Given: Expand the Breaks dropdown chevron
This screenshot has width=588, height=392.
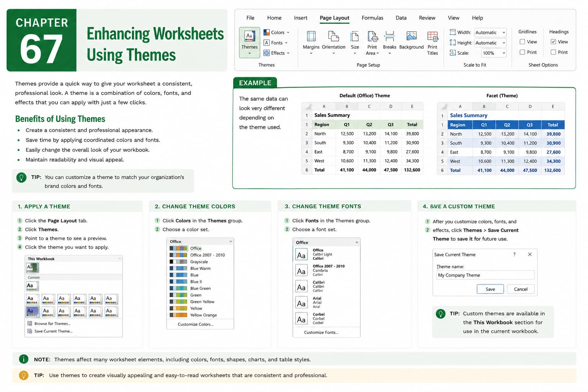Looking at the screenshot, I should pyautogui.click(x=389, y=54).
